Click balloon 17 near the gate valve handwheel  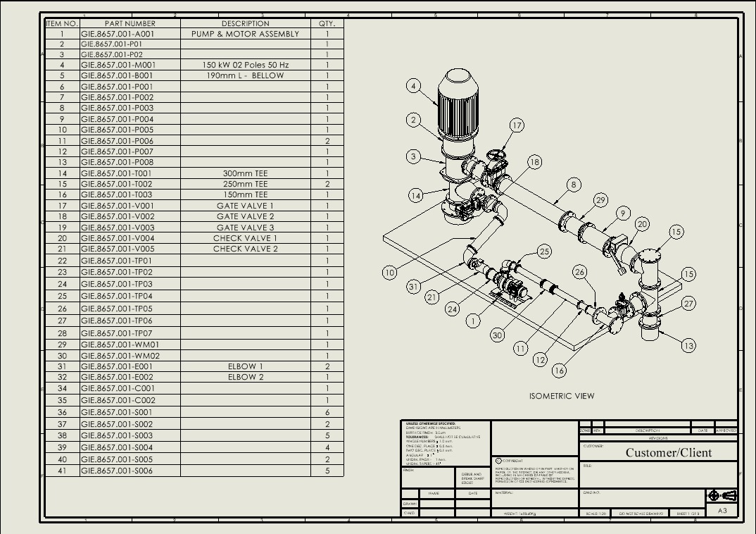tap(517, 125)
